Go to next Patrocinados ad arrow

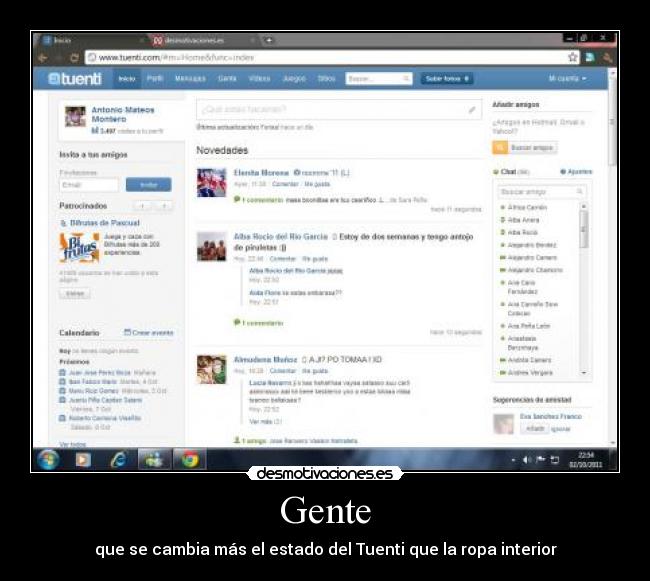tap(164, 206)
